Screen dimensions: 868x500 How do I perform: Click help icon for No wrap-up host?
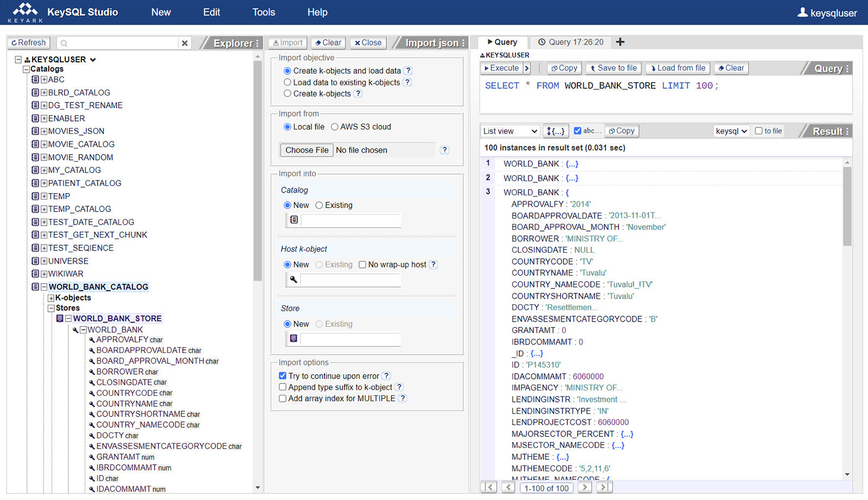pos(433,265)
